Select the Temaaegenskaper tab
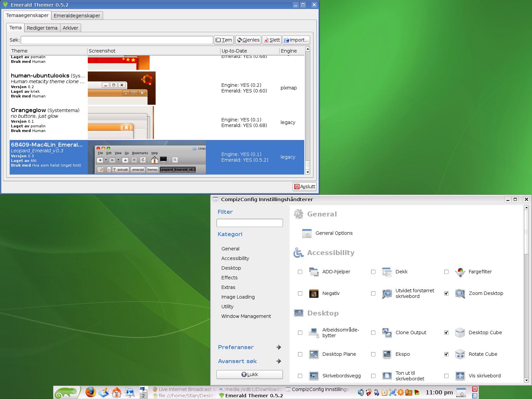 [x=27, y=15]
